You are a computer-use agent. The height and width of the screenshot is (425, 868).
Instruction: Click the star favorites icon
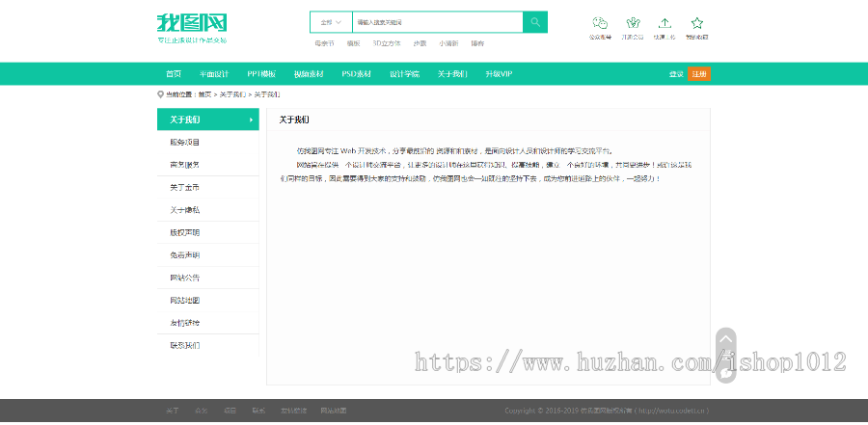(x=697, y=23)
